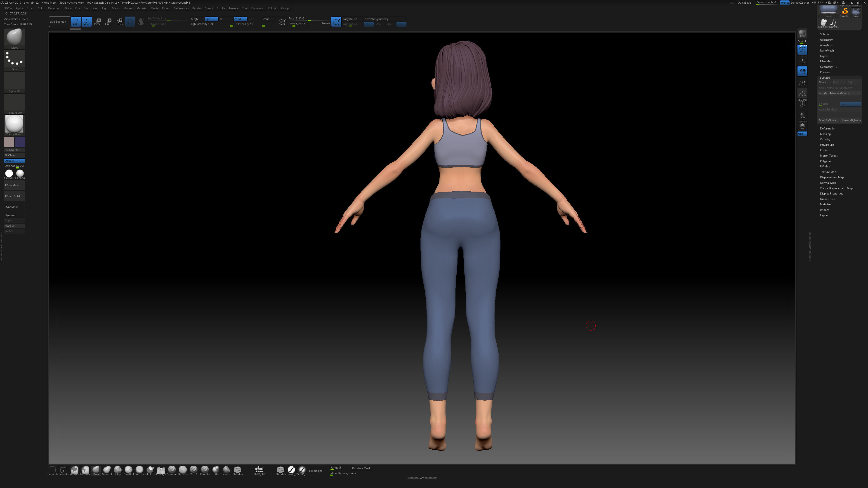Select the TrimDynamic brush

click(x=139, y=470)
